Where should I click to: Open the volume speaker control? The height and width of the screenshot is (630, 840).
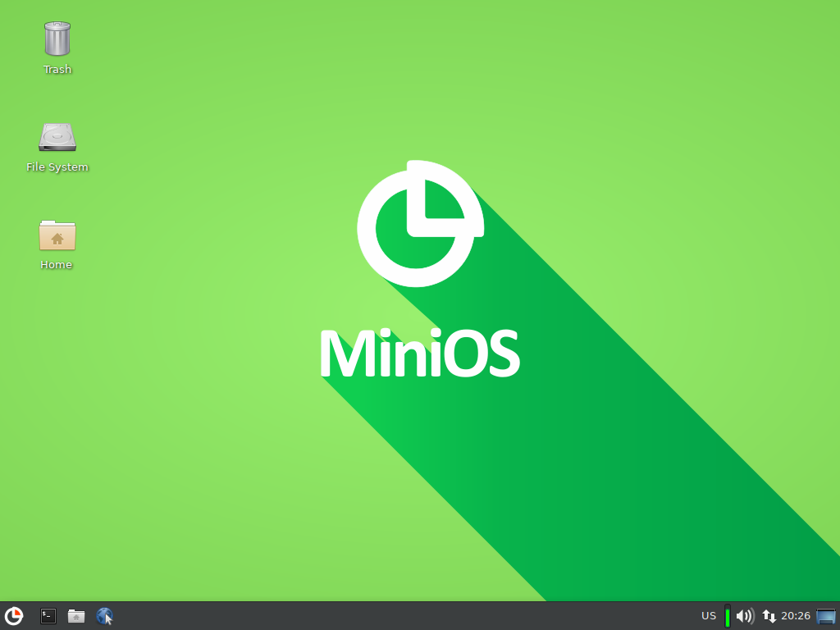coord(745,616)
